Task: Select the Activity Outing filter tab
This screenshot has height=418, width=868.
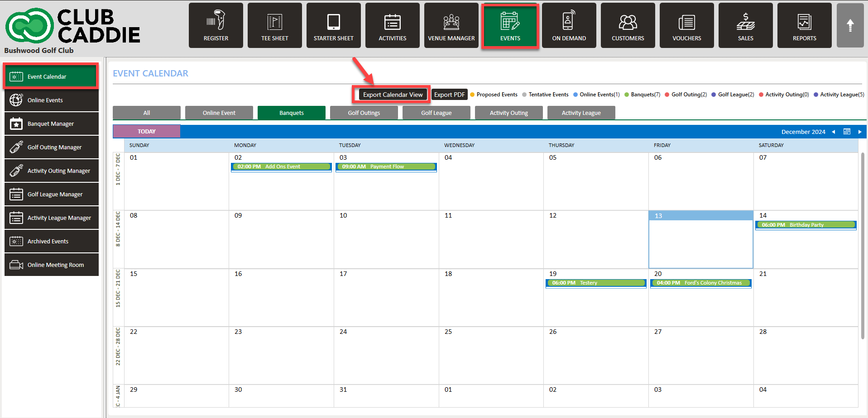Action: tap(509, 113)
